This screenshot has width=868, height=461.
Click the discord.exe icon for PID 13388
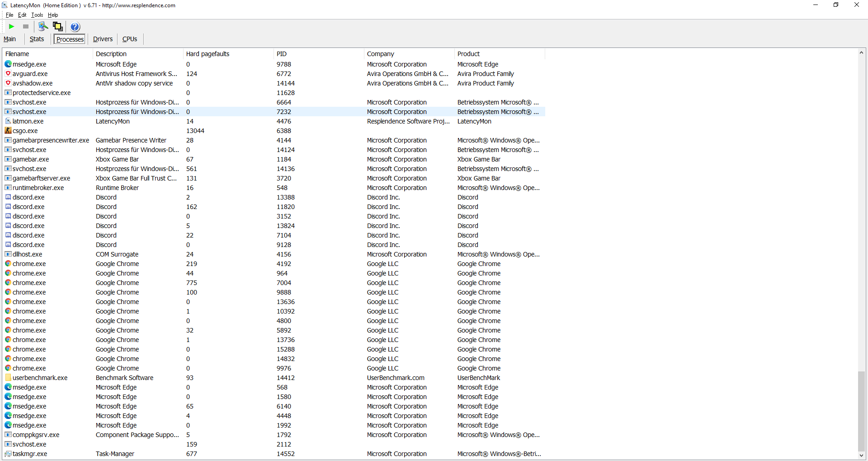(8, 197)
